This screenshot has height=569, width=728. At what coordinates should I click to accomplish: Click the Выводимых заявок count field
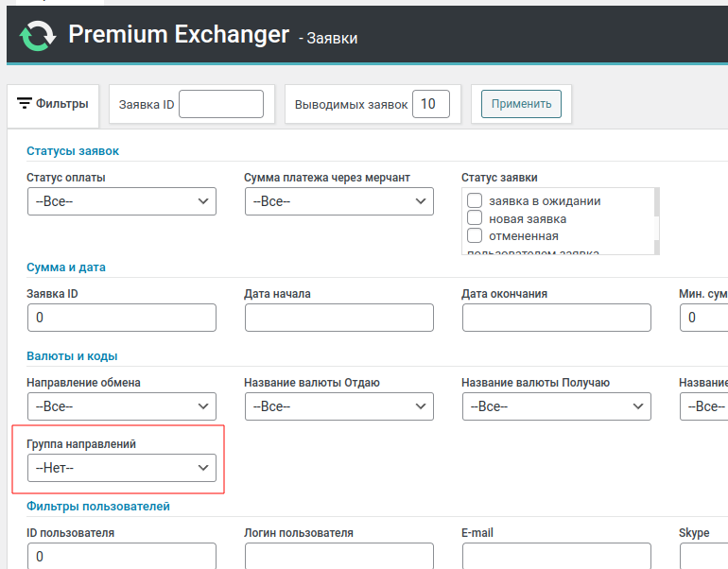click(431, 104)
